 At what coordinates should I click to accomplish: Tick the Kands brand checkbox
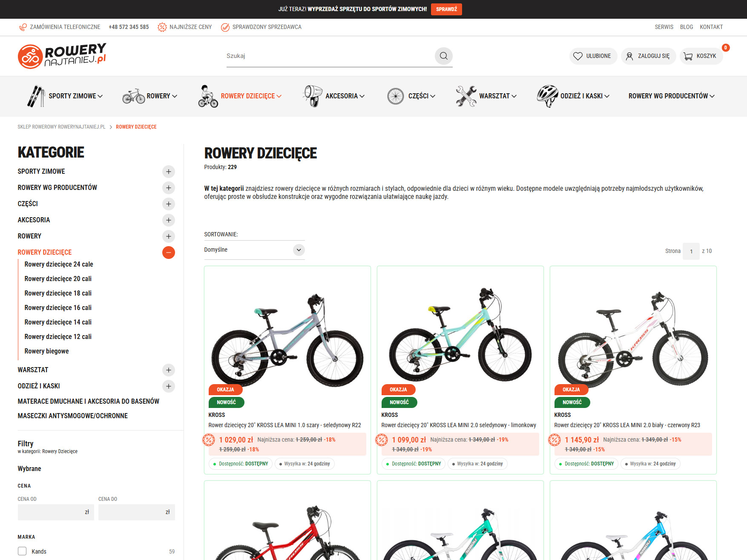22,551
